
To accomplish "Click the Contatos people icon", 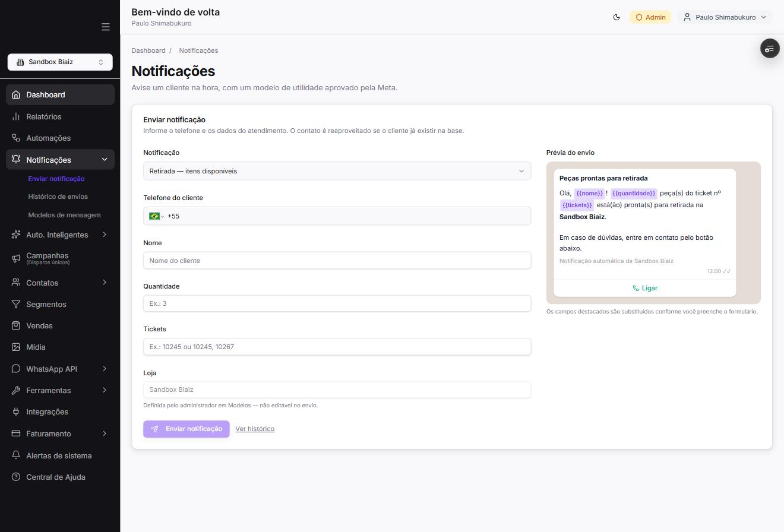I will pos(16,283).
